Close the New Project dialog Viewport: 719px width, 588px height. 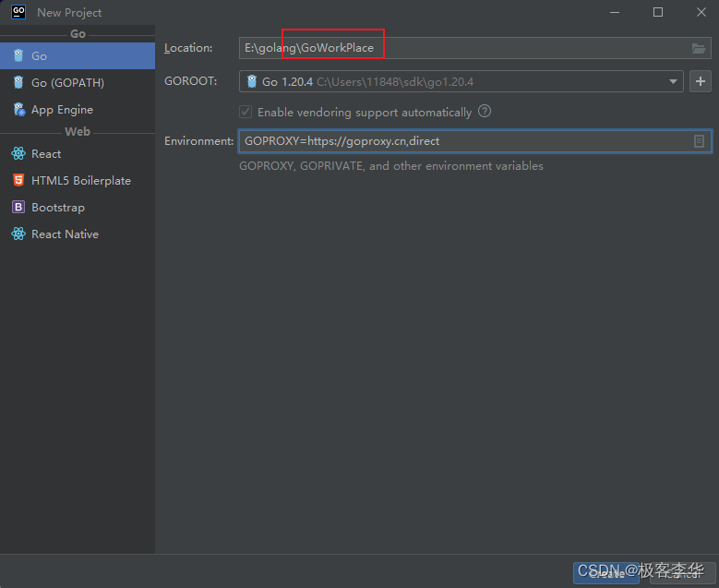[x=701, y=12]
